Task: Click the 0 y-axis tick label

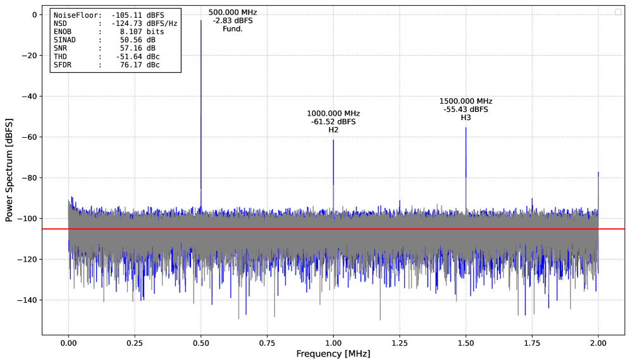Action: (35, 15)
